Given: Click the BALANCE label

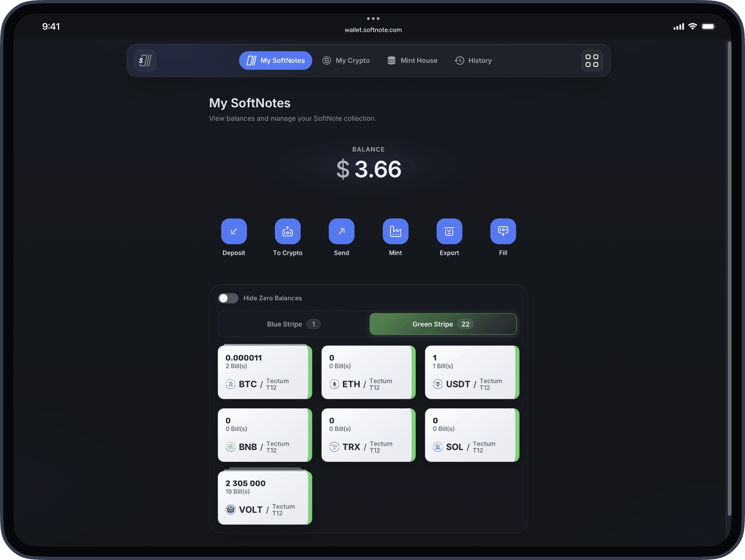Looking at the screenshot, I should 369,149.
